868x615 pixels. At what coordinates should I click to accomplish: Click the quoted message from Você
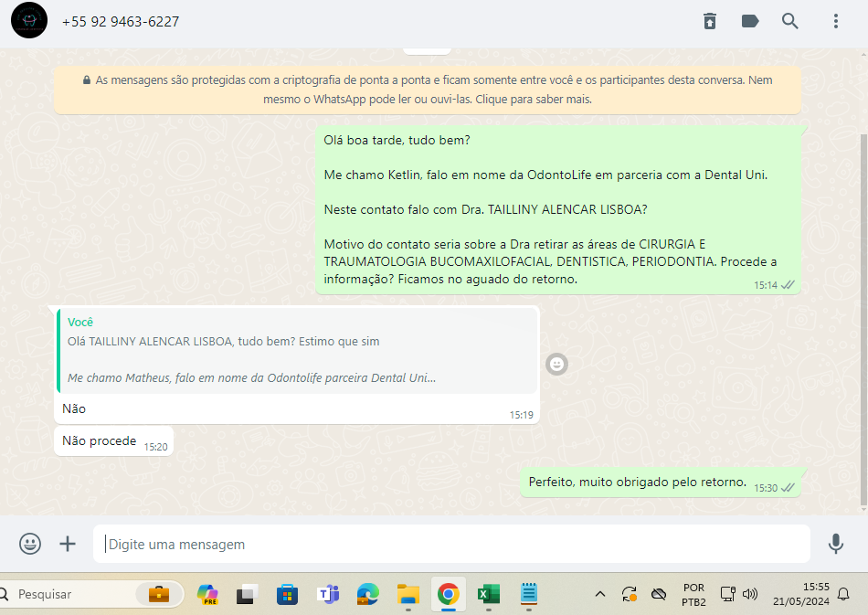pyautogui.click(x=297, y=350)
